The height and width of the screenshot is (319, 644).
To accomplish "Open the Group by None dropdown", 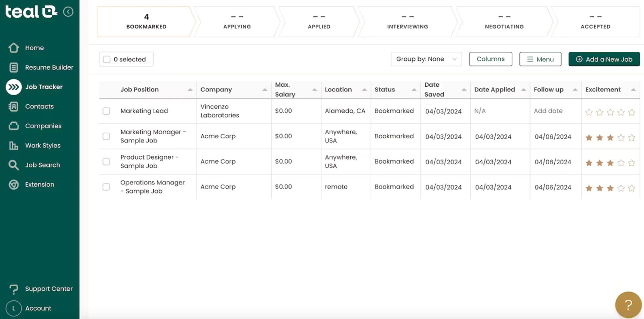I will (426, 59).
